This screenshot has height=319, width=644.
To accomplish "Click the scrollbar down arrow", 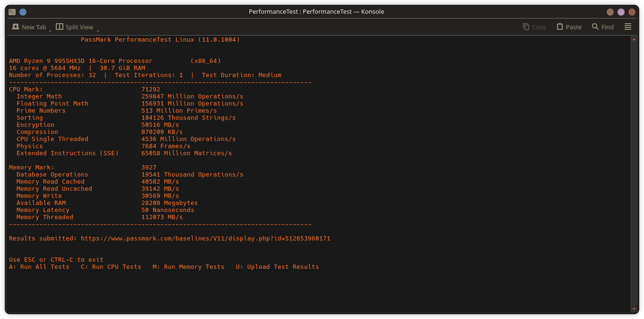I will point(634,309).
